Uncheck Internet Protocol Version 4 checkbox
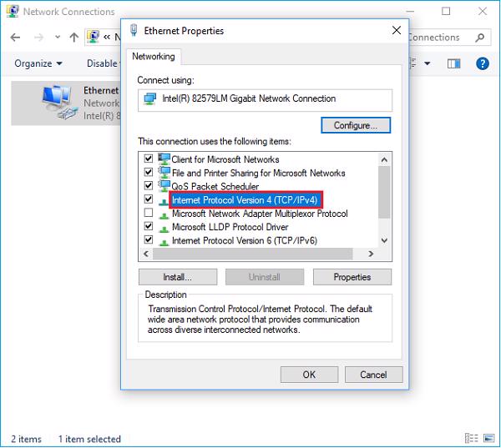The image size is (501, 448). (149, 199)
